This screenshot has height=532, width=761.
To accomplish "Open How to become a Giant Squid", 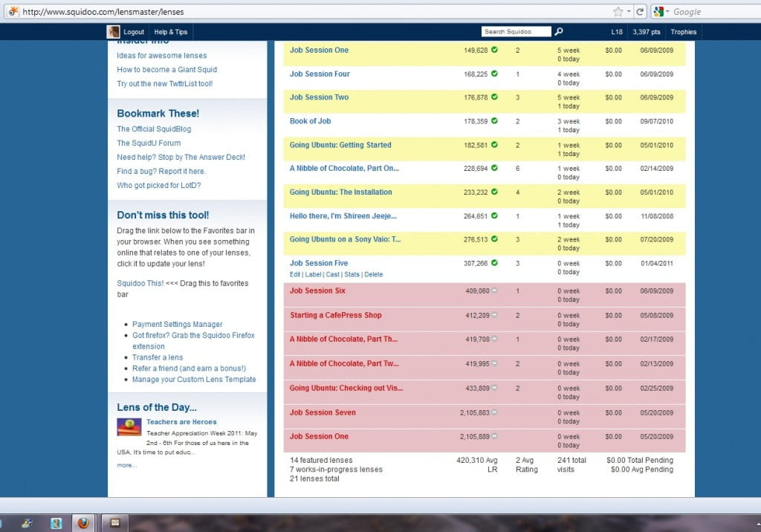I will [x=167, y=70].
